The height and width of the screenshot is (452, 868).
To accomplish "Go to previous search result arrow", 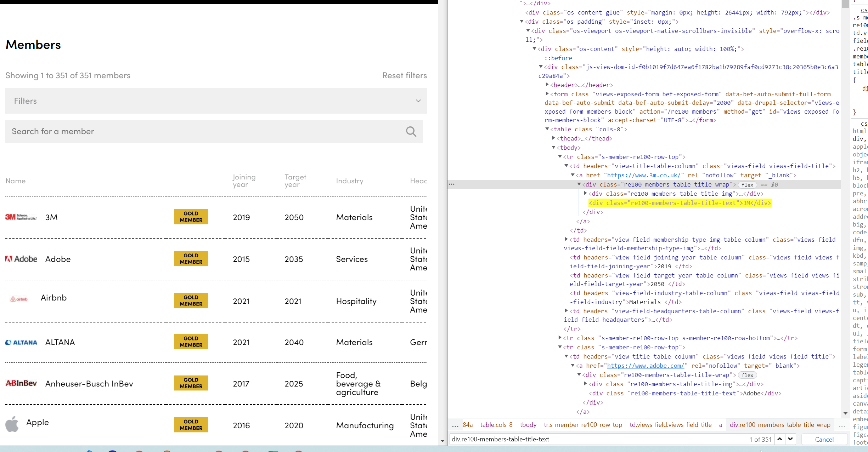I will (x=780, y=439).
